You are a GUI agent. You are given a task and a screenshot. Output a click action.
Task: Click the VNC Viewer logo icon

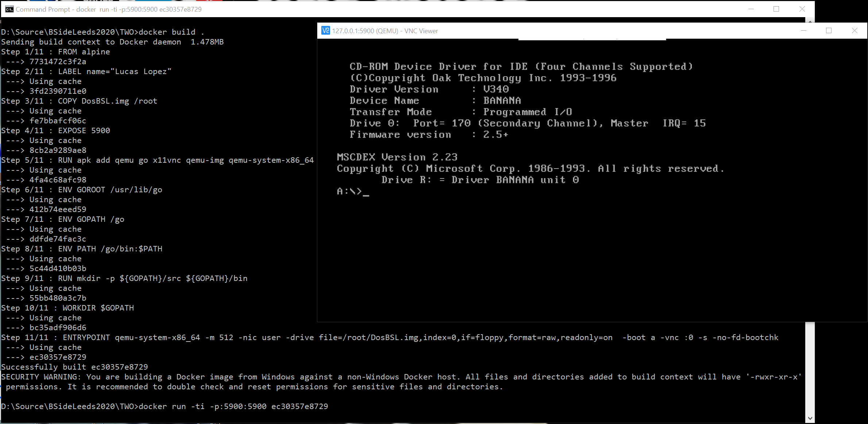click(x=325, y=31)
